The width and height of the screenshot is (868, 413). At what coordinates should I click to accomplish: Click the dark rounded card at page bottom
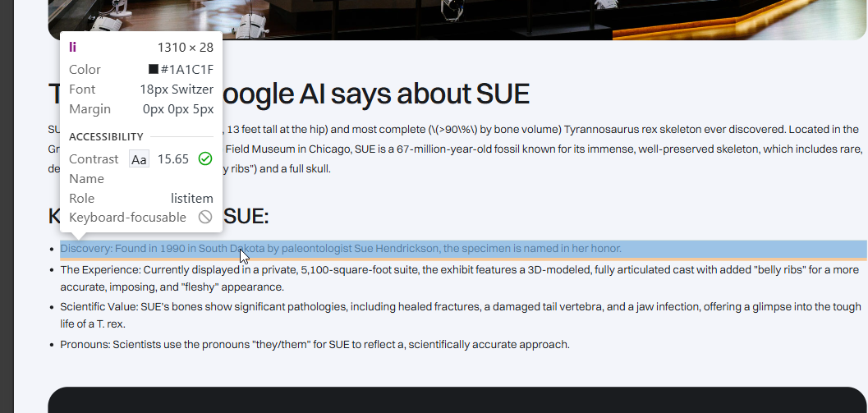[457, 400]
